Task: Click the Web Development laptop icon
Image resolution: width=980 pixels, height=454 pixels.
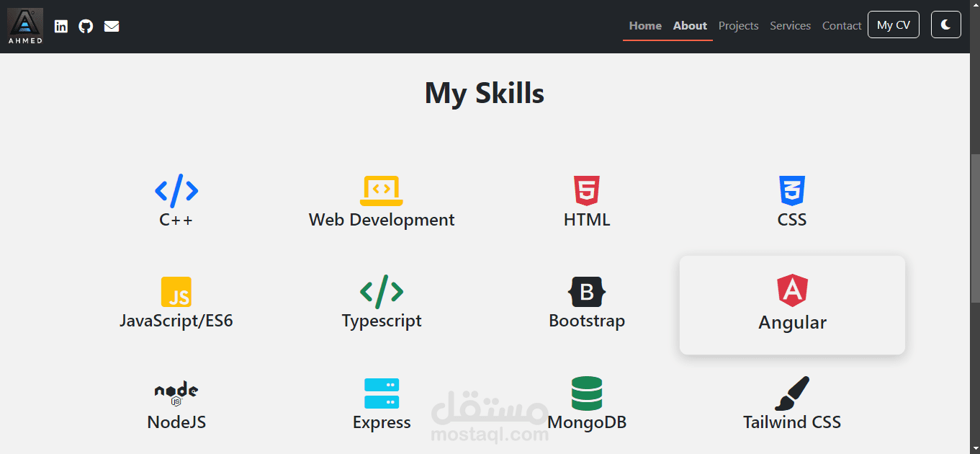Action: (382, 191)
